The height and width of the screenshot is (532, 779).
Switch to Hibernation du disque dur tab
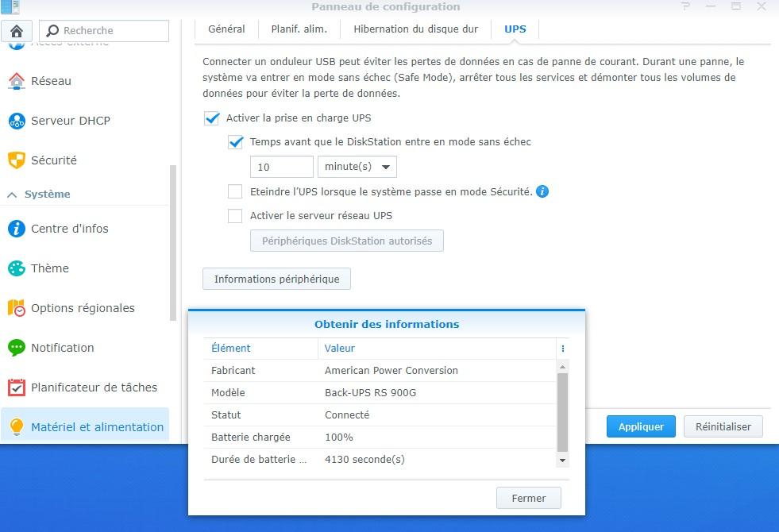click(x=416, y=29)
